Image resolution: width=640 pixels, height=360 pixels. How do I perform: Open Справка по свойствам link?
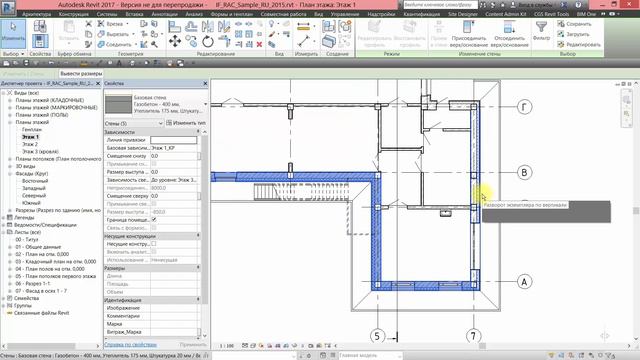(x=130, y=345)
